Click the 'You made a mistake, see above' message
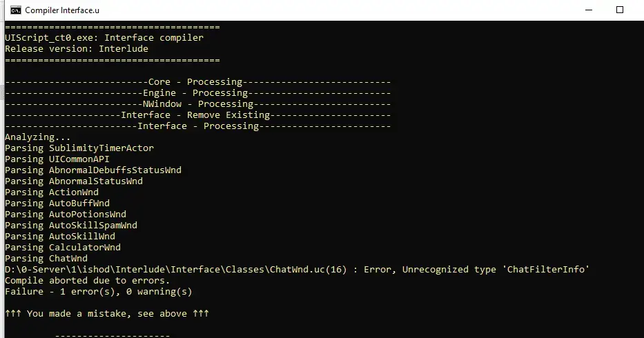 tap(107, 313)
